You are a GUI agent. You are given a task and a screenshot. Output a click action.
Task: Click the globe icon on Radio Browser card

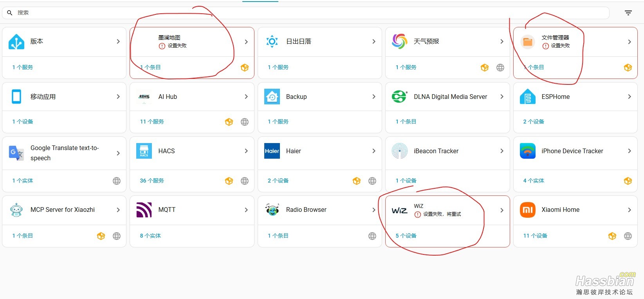point(372,236)
